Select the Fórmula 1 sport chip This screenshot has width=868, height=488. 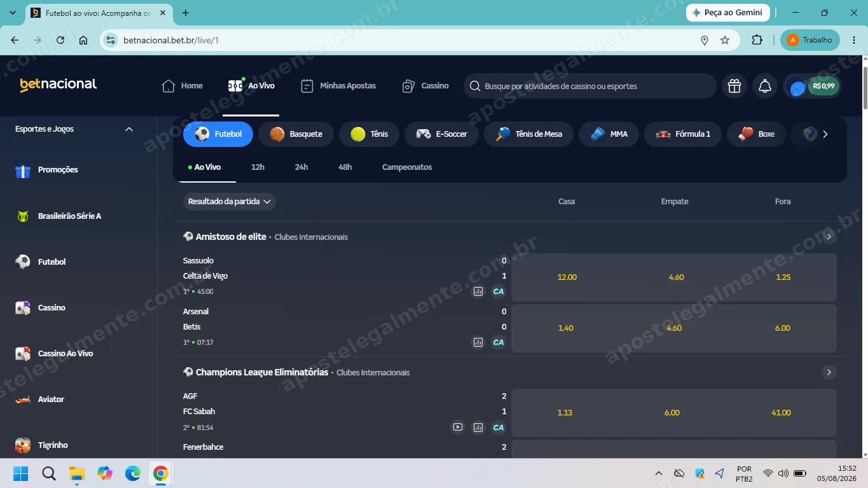tap(683, 134)
